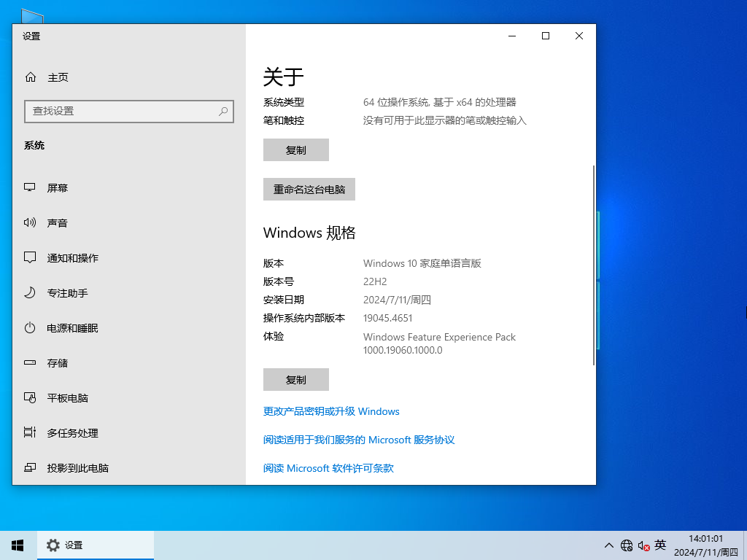Open 电源和睡眠 (Power & sleep) settings
This screenshot has height=560, width=747.
[71, 327]
